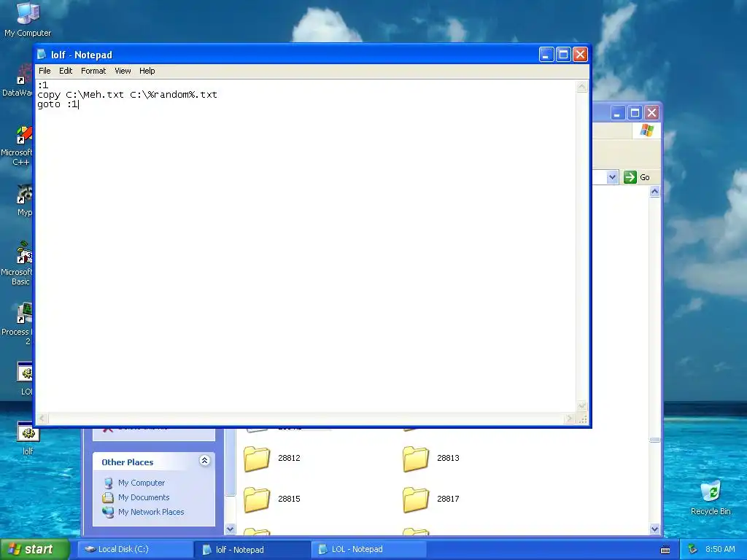Place cursor in the copy C:\Meh.txt line

[x=127, y=95]
